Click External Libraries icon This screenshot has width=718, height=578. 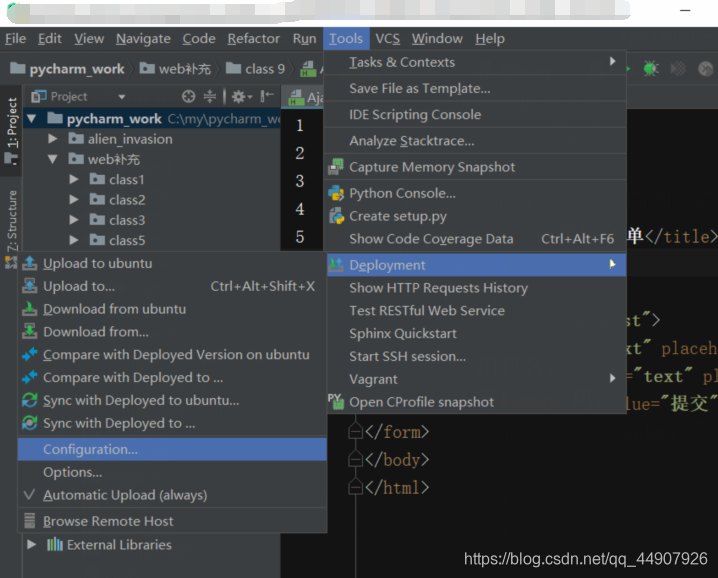pyautogui.click(x=54, y=545)
